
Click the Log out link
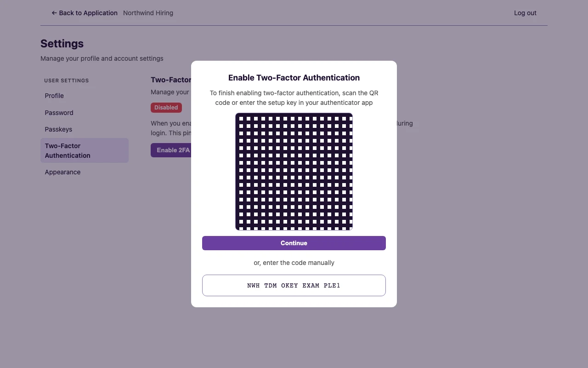(525, 13)
